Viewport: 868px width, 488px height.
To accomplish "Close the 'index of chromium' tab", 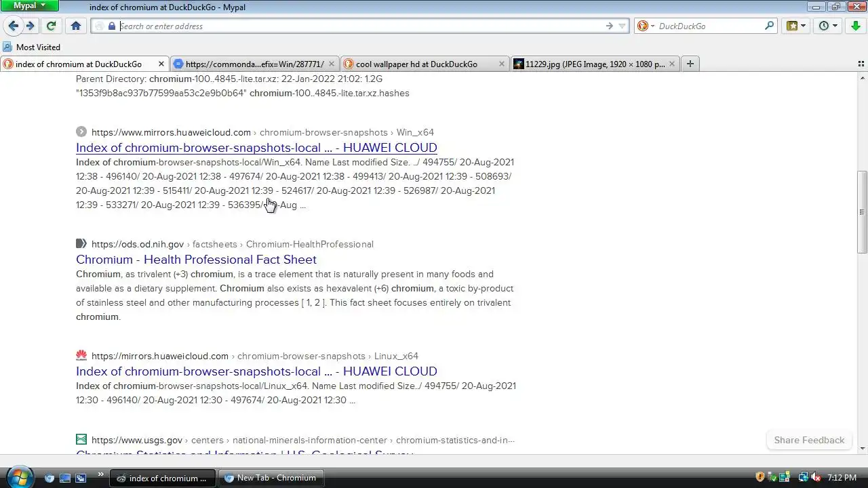I will point(161,64).
